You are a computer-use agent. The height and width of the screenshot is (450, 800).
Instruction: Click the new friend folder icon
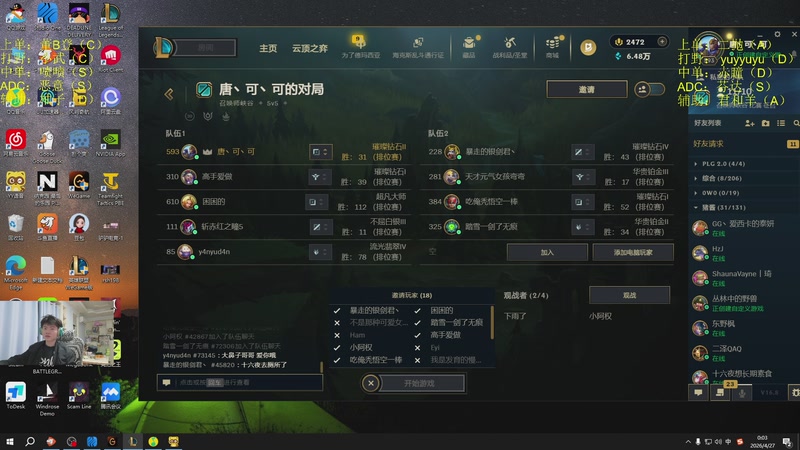click(765, 123)
